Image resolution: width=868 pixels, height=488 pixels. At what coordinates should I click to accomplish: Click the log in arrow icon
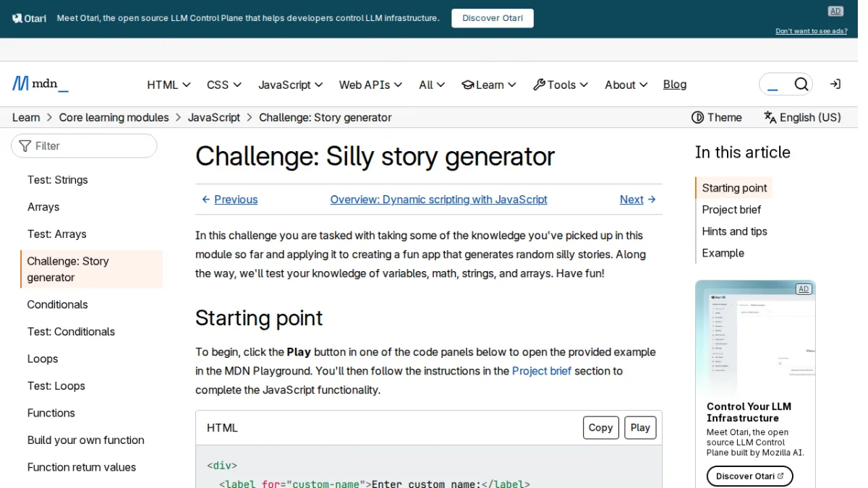[x=835, y=85]
